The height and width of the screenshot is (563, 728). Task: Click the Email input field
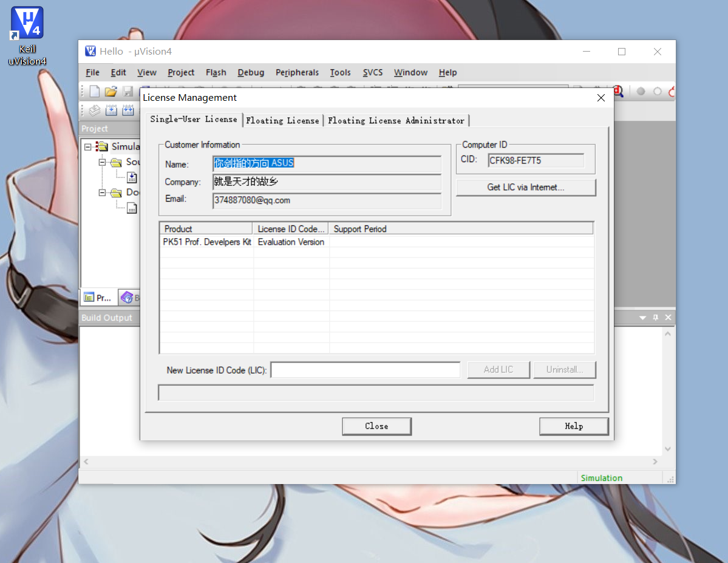(327, 200)
